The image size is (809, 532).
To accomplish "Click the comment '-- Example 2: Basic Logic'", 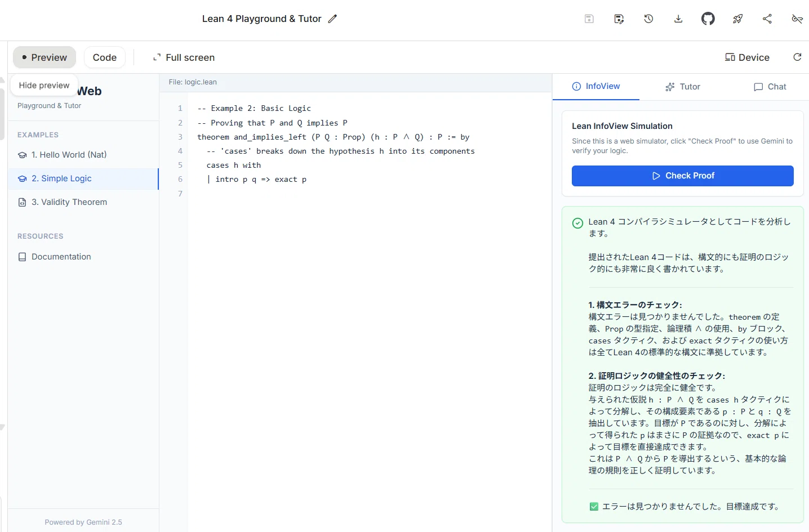I will (x=254, y=108).
